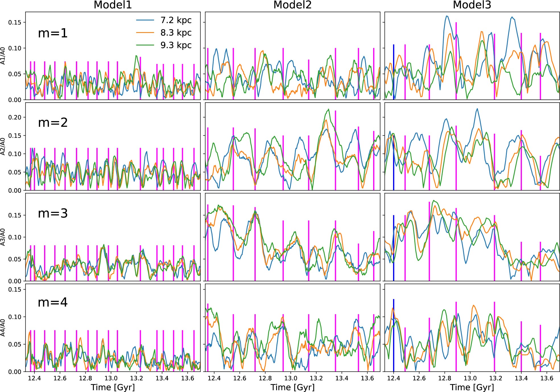Click blue vertical marker in Model3 m=4 panel
This screenshot has width=560, height=392.
click(394, 335)
